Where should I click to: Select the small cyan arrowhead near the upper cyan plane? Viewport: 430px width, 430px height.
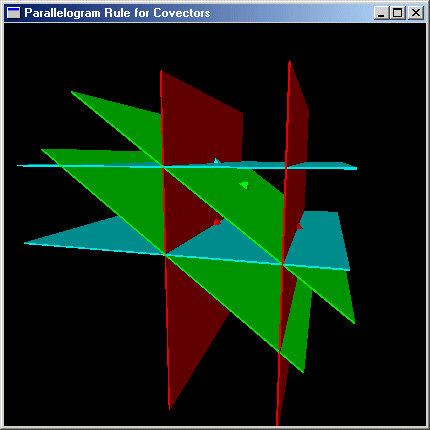tap(217, 161)
